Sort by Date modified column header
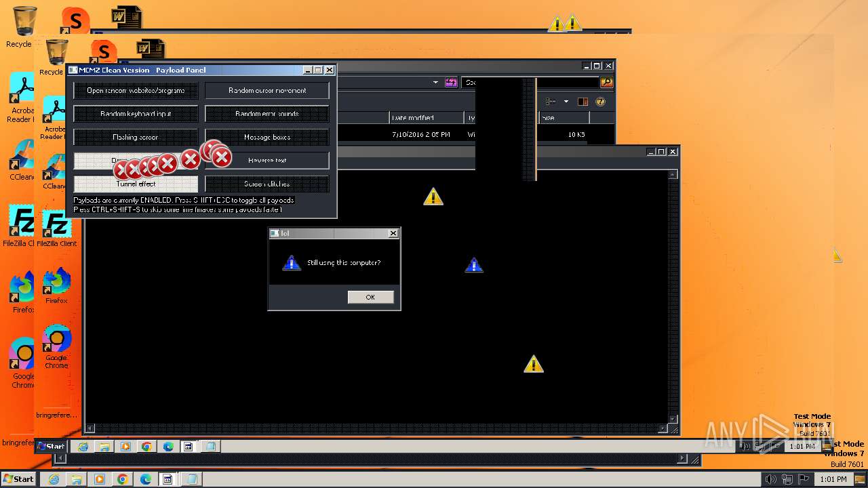The width and height of the screenshot is (868, 488). click(427, 118)
